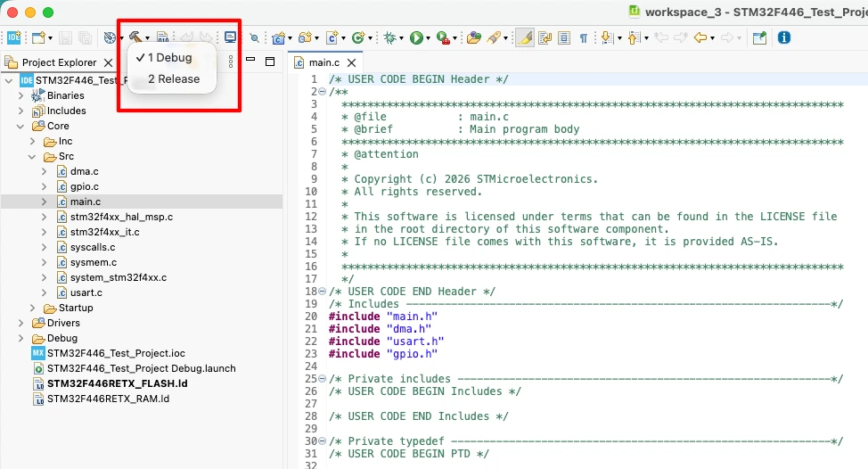Toggle Show Whitespace Characters pilcrow
Screen dimensions: 868x469
[x=584, y=37]
